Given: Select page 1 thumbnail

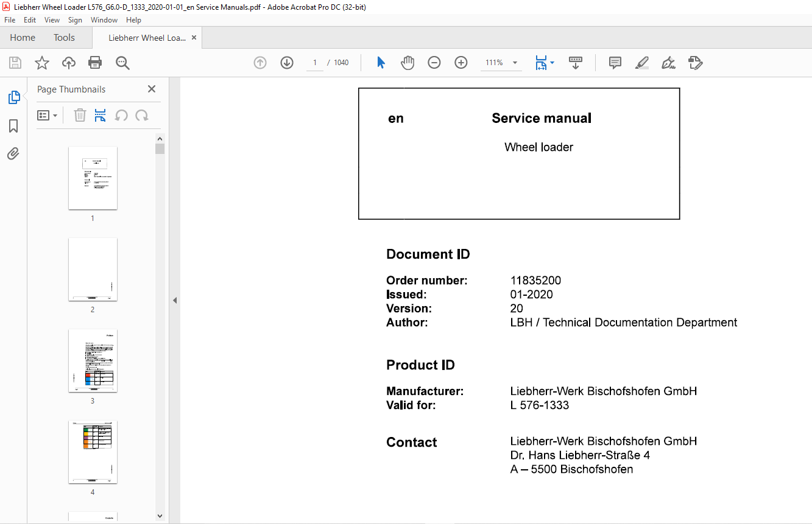Looking at the screenshot, I should tap(93, 178).
